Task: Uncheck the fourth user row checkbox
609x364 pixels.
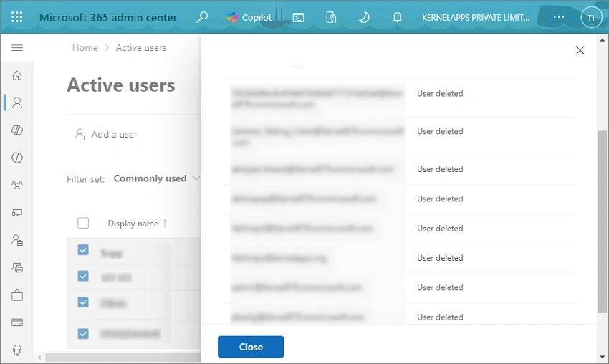Action: click(83, 334)
